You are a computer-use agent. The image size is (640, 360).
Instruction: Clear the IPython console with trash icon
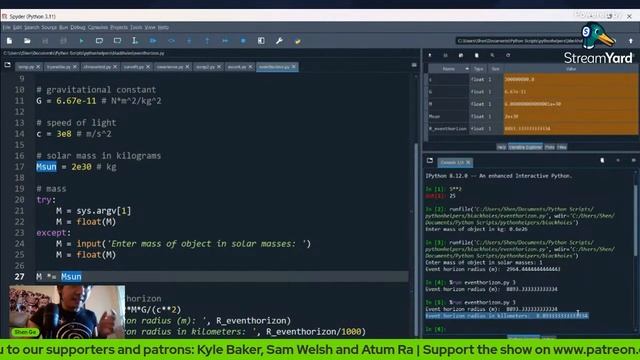602,160
